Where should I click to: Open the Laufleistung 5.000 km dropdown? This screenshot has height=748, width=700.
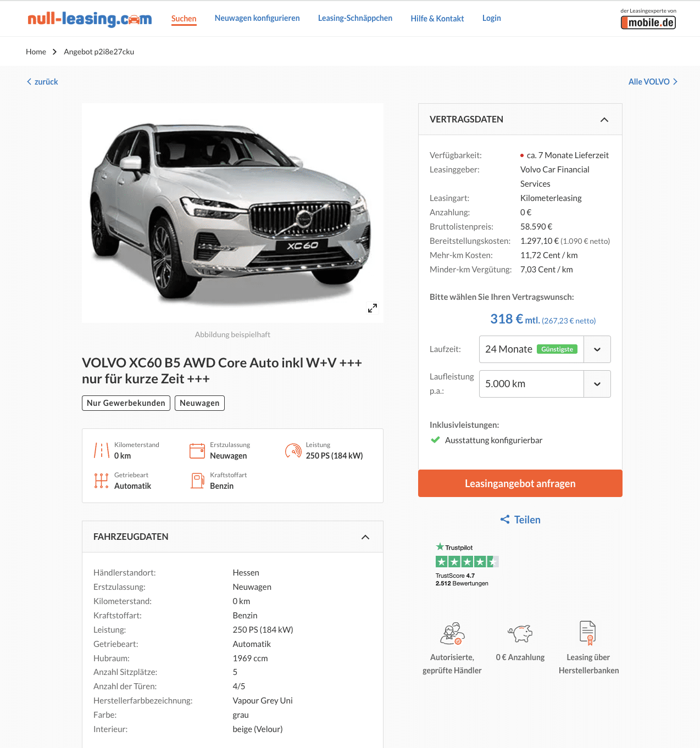[545, 384]
